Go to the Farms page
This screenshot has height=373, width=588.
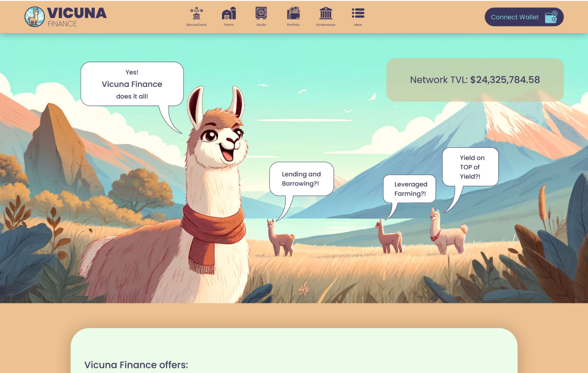(x=229, y=17)
